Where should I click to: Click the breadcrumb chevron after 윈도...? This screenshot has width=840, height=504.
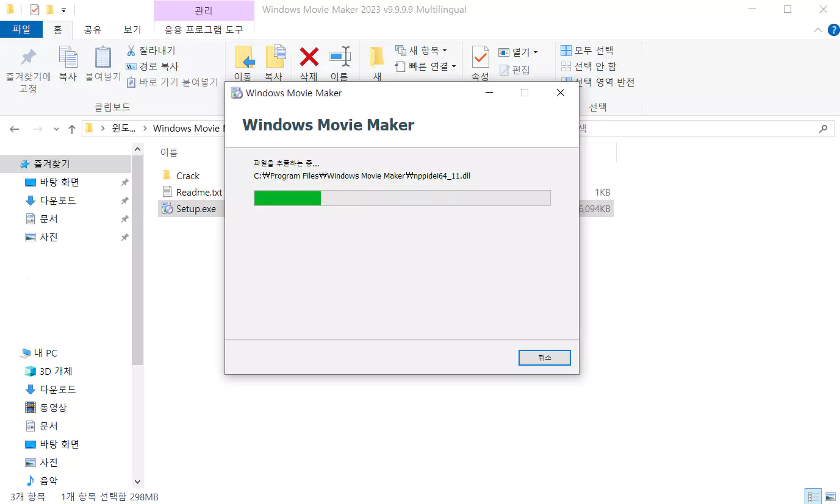click(x=145, y=129)
